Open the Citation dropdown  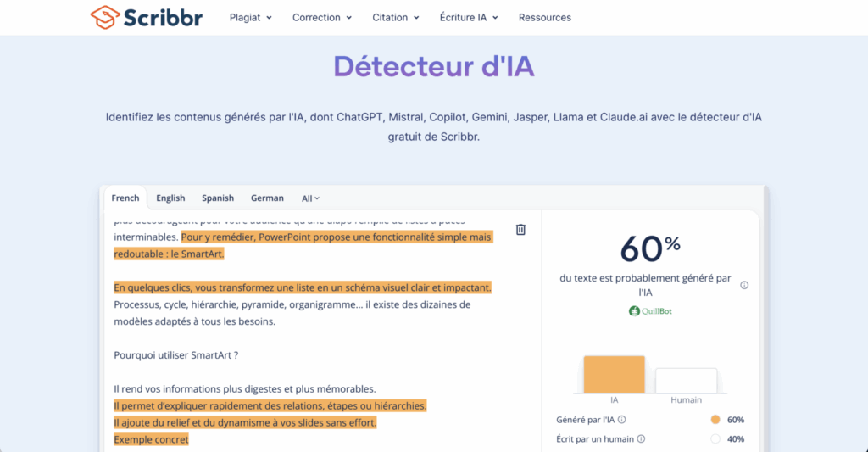tap(396, 17)
